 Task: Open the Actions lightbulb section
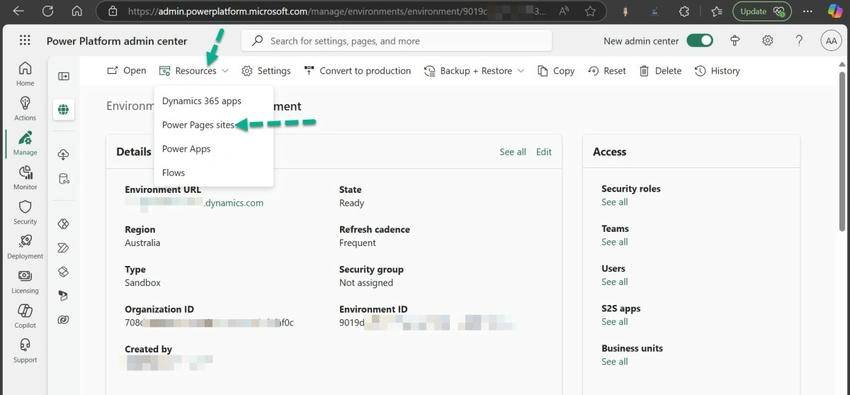point(25,108)
